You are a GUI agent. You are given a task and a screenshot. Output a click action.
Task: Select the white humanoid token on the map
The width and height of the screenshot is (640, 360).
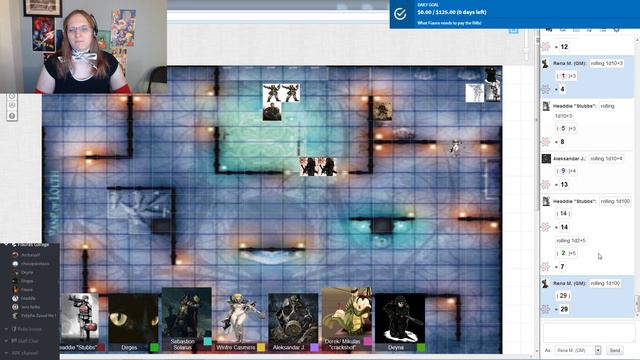[x=456, y=148]
